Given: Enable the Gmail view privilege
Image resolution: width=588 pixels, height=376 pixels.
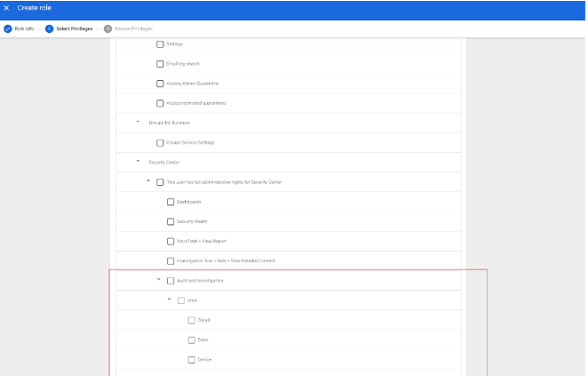Looking at the screenshot, I should click(x=191, y=320).
